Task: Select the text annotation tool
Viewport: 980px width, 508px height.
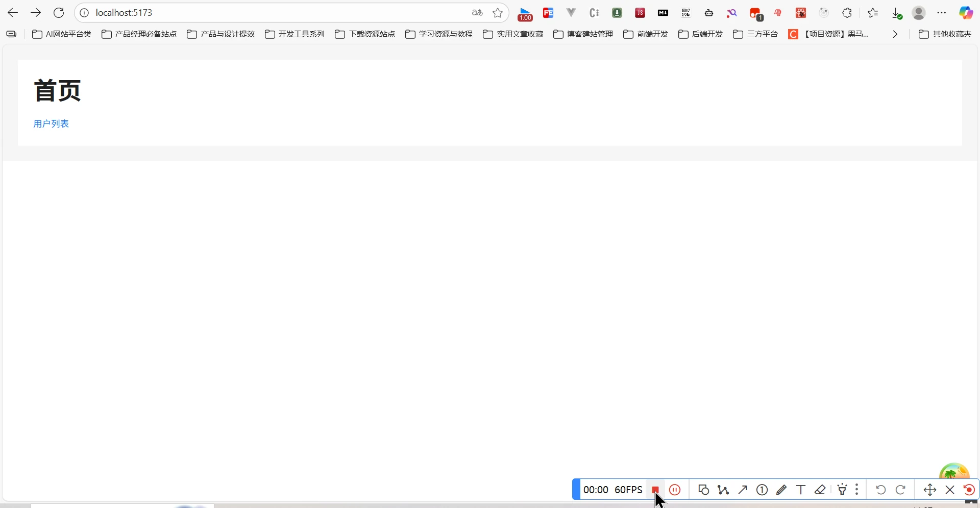Action: click(801, 490)
